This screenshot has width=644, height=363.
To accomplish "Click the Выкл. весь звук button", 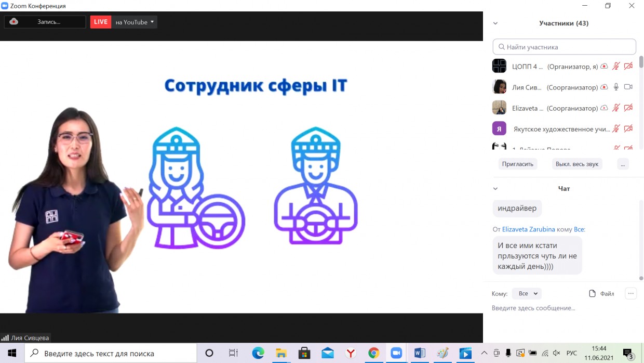I will [x=576, y=164].
